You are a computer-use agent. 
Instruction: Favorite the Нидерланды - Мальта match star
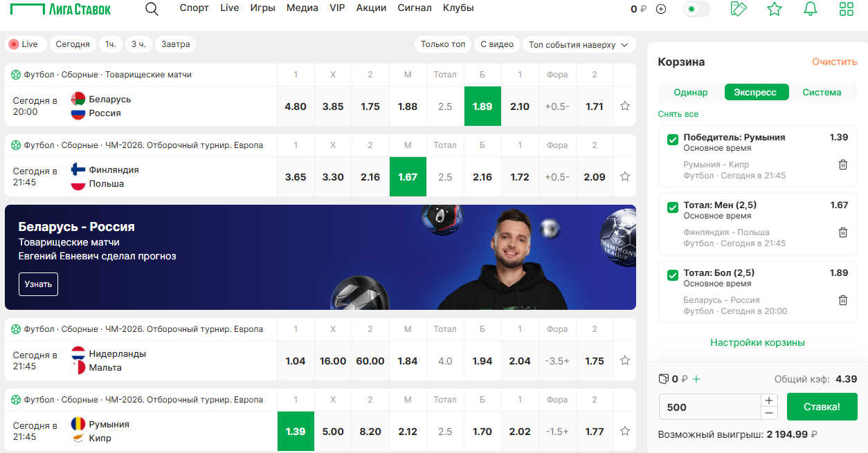625,360
